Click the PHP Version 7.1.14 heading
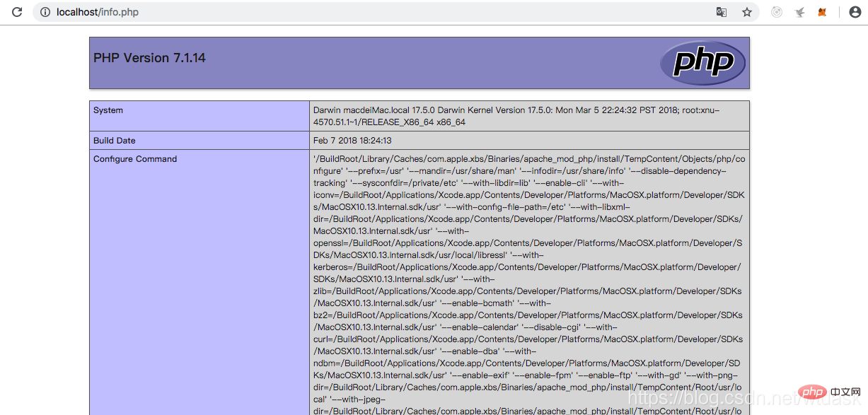 click(x=149, y=58)
